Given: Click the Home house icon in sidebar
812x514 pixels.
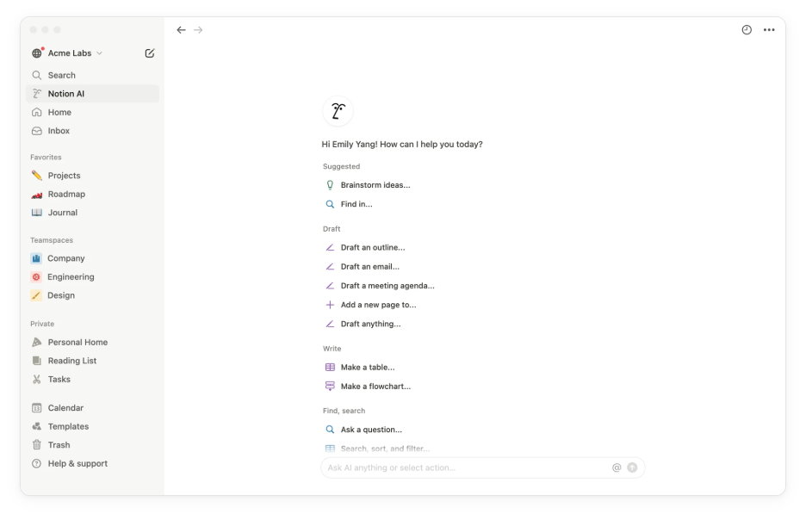Looking at the screenshot, I should 37,112.
